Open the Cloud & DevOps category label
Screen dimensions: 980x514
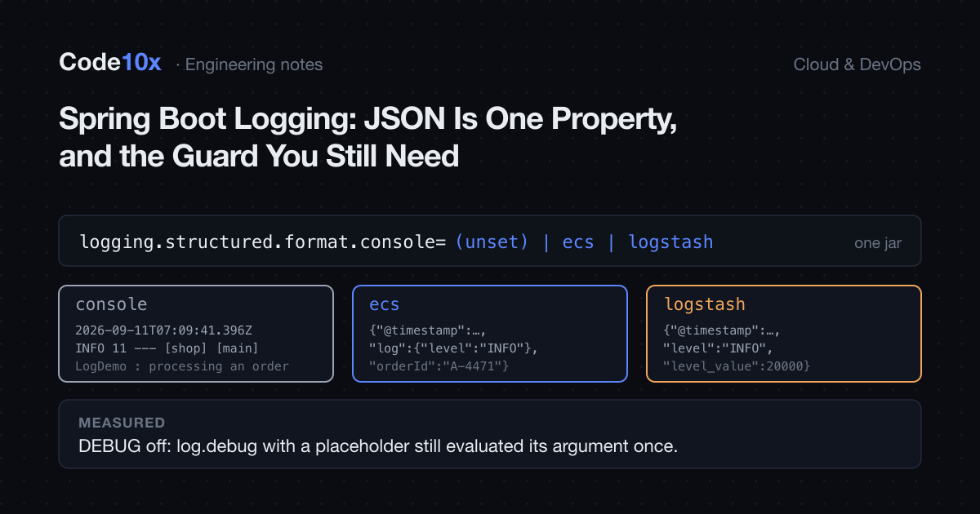click(857, 64)
